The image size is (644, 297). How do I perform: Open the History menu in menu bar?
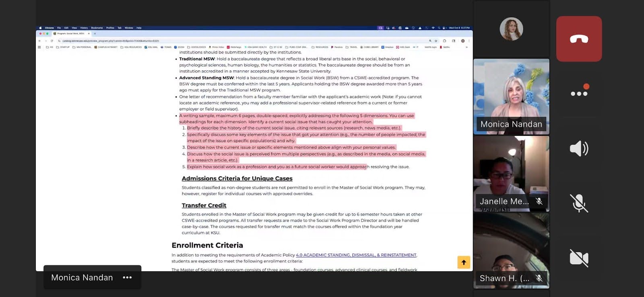click(84, 28)
